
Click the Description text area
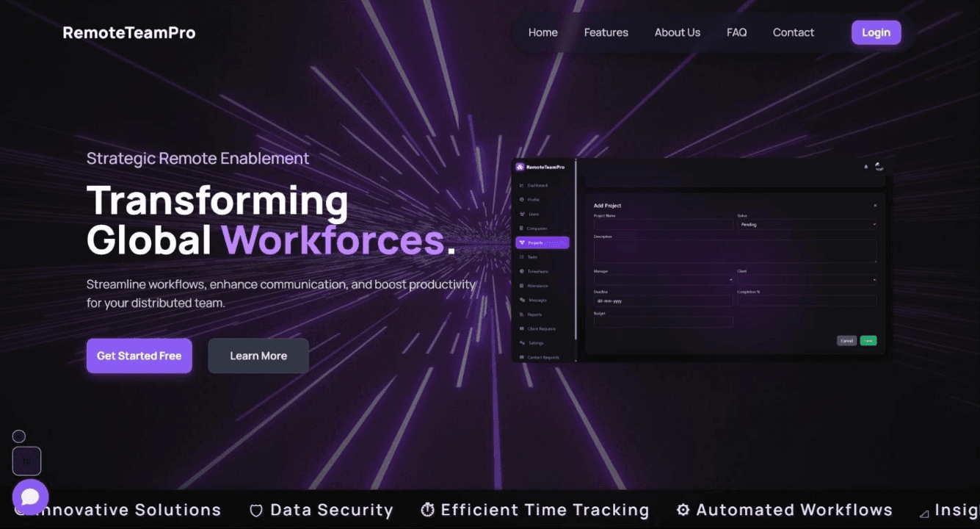tap(736, 251)
